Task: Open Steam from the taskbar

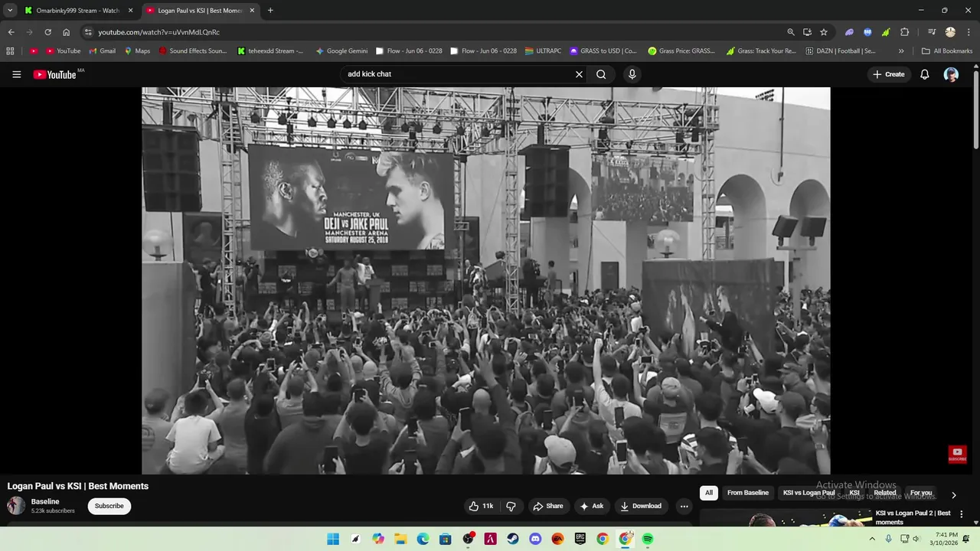Action: [x=513, y=539]
